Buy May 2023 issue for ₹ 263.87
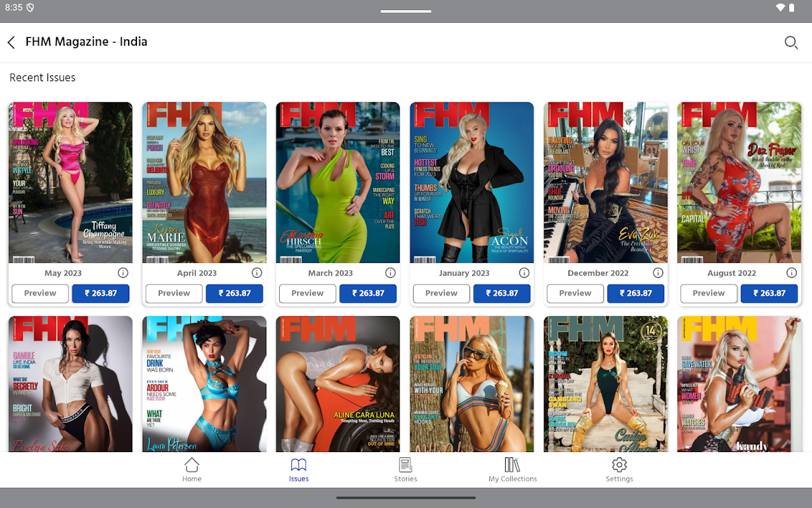The height and width of the screenshot is (508, 812). click(x=101, y=293)
